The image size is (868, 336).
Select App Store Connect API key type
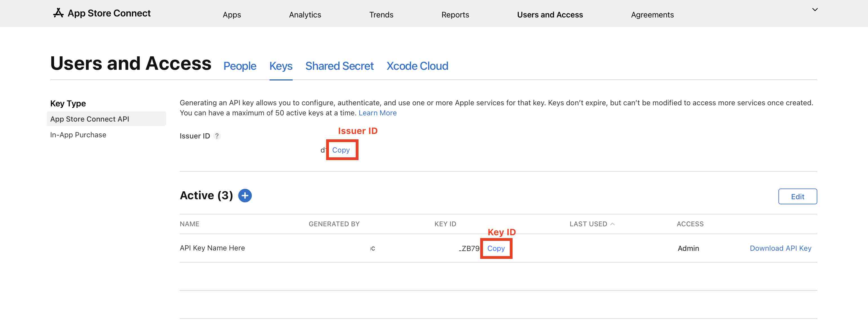pos(106,119)
